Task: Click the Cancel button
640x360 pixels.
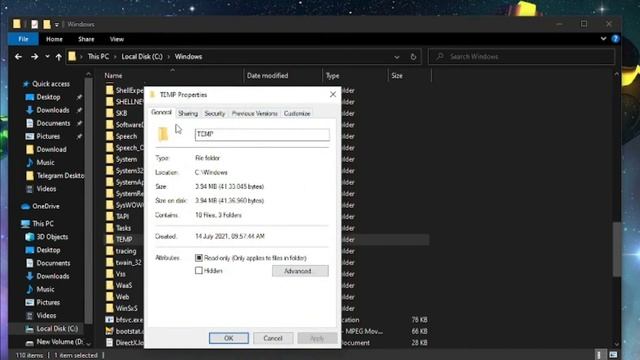Action: [x=273, y=338]
